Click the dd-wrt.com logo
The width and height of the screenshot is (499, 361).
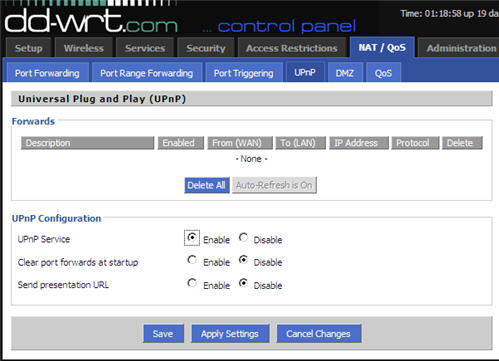[91, 21]
